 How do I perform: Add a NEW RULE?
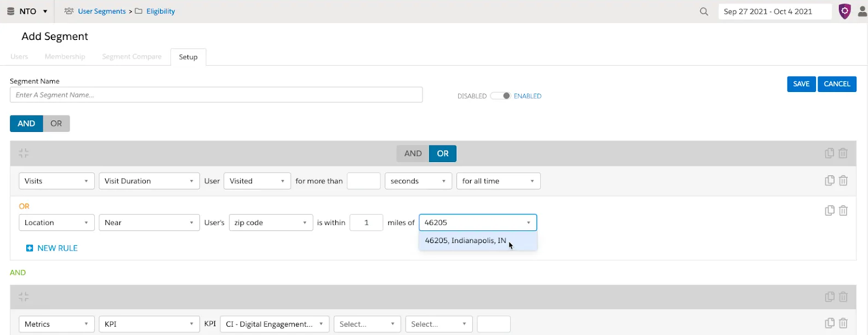tap(52, 249)
